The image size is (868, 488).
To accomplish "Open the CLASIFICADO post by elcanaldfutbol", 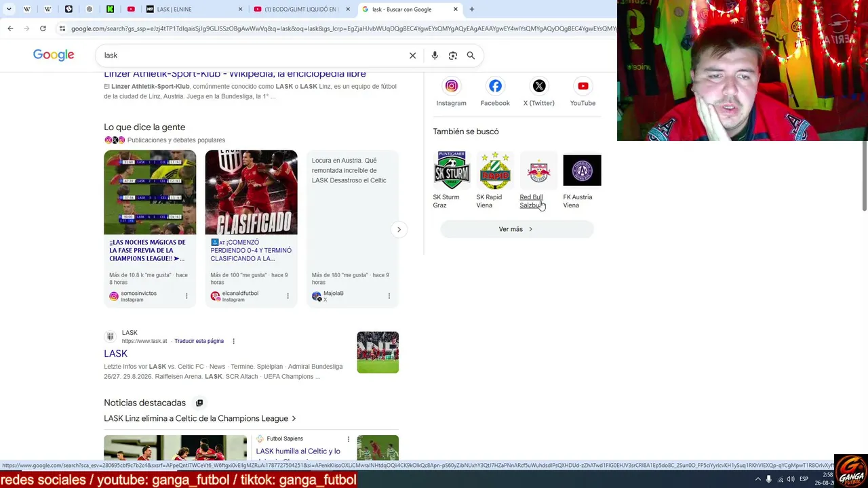I will coord(251,192).
